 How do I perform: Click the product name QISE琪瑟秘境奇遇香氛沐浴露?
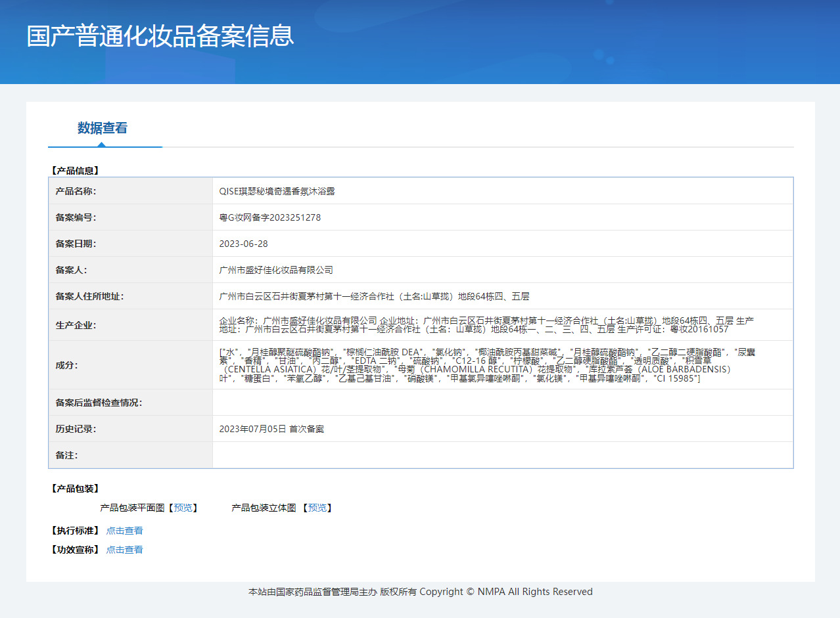[277, 191]
